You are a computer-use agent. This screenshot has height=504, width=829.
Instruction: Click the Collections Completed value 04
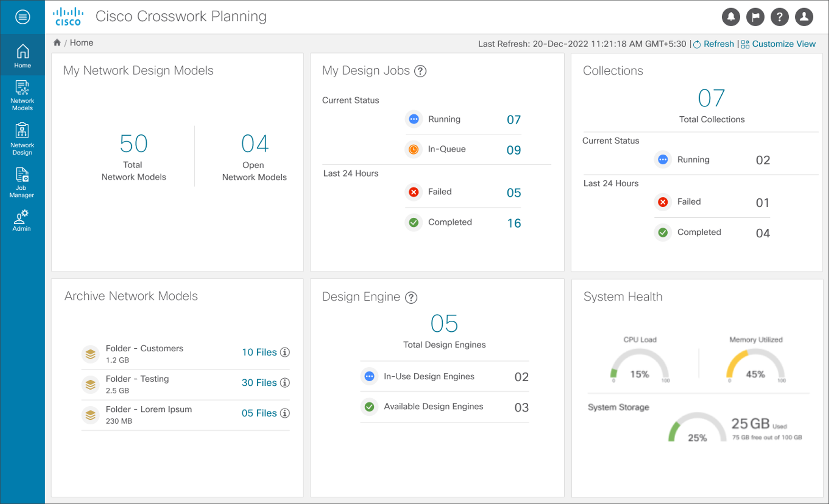tap(763, 233)
